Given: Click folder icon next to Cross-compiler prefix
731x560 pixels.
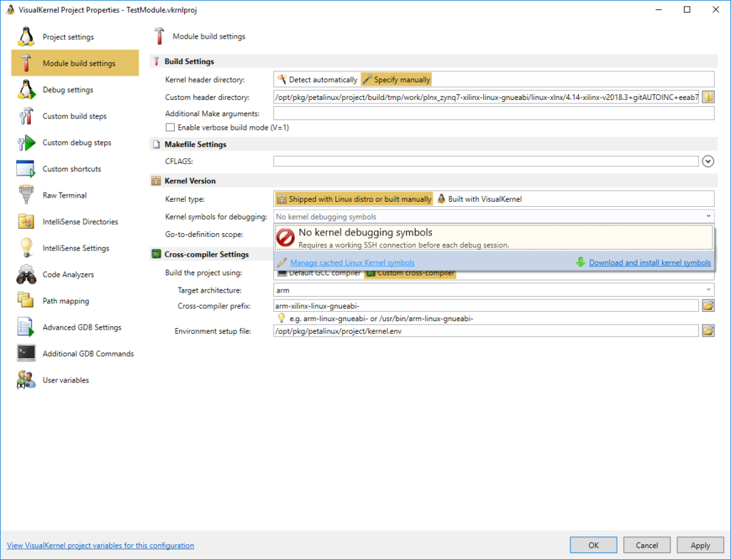Looking at the screenshot, I should point(708,306).
